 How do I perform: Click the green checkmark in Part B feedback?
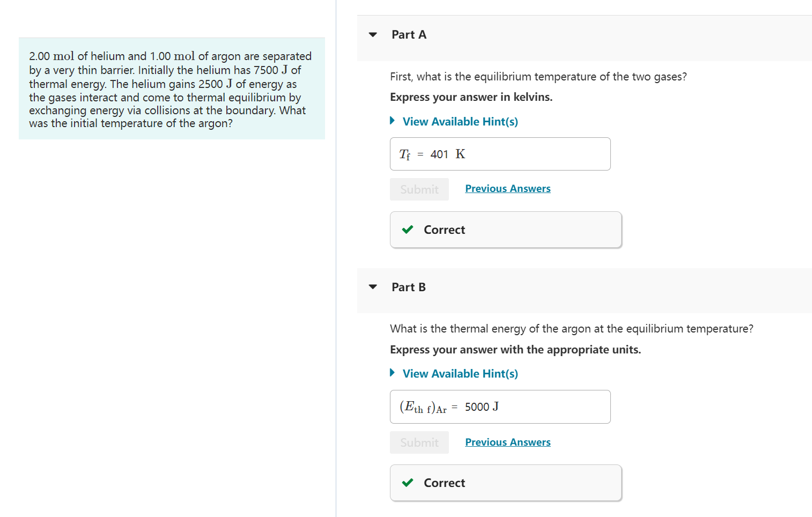(408, 483)
